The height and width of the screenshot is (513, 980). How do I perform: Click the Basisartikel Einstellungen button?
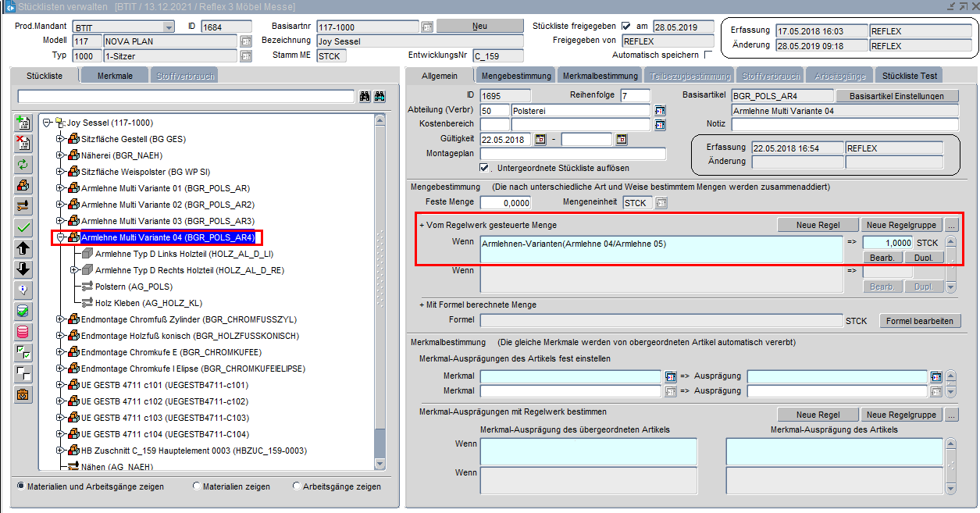point(896,96)
